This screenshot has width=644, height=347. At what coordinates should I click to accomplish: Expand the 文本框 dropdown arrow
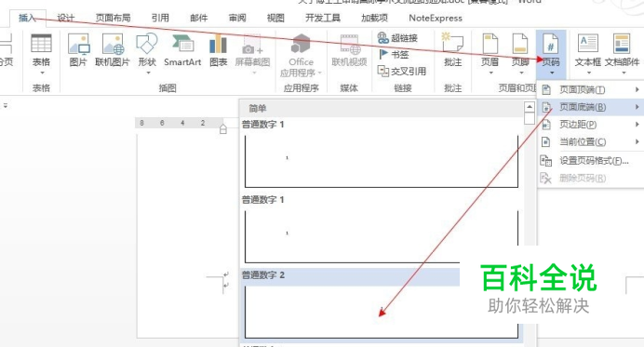588,73
